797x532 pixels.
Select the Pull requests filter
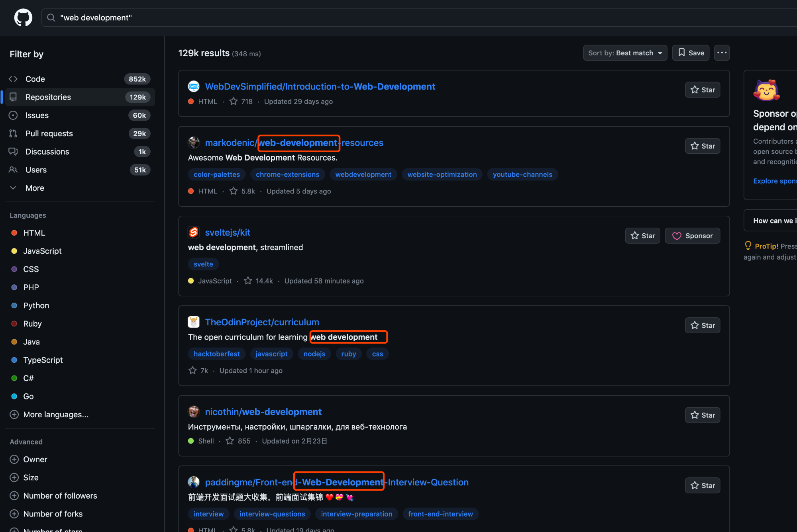coord(80,133)
